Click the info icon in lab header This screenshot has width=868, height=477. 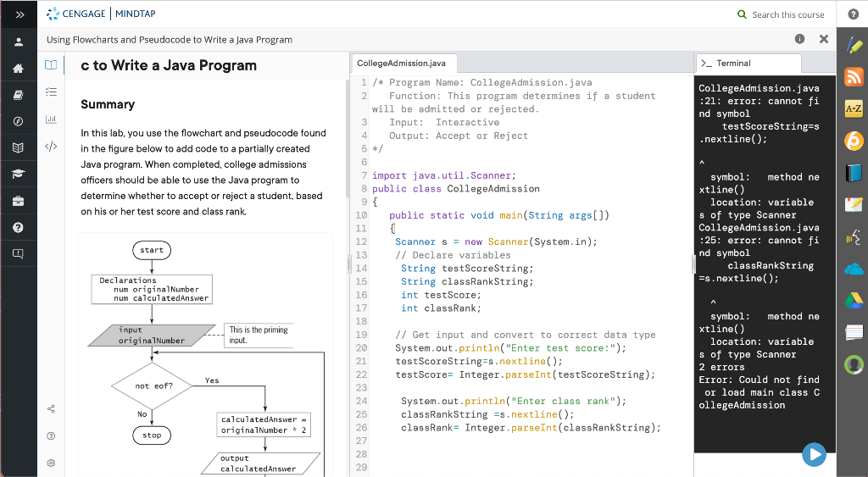[799, 39]
